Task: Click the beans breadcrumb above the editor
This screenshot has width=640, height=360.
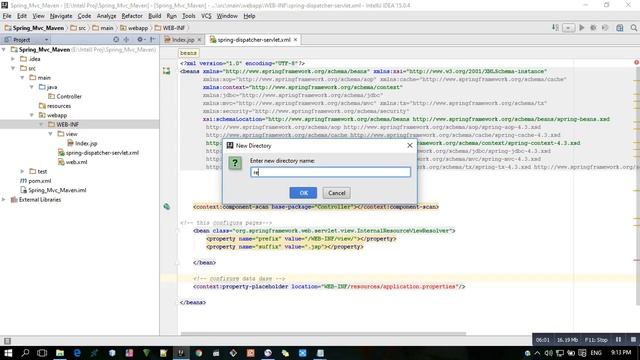Action: (x=188, y=53)
